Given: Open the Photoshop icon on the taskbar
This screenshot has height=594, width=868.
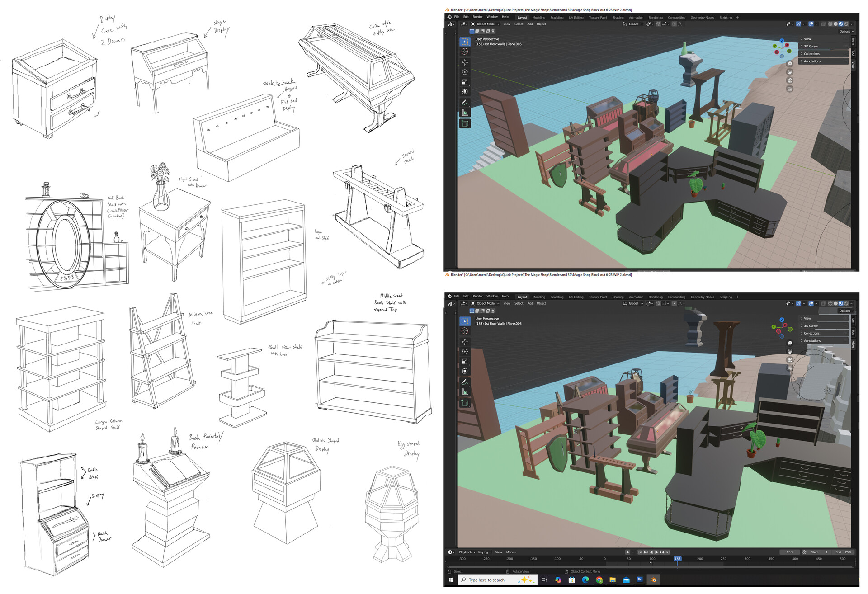Looking at the screenshot, I should (639, 580).
